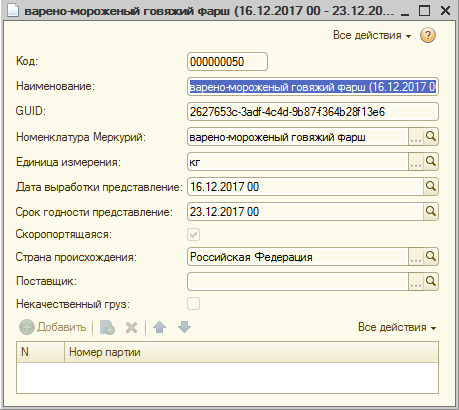459x410 pixels.
Task: Open magnifier for Страна происхождения field
Action: tap(431, 257)
